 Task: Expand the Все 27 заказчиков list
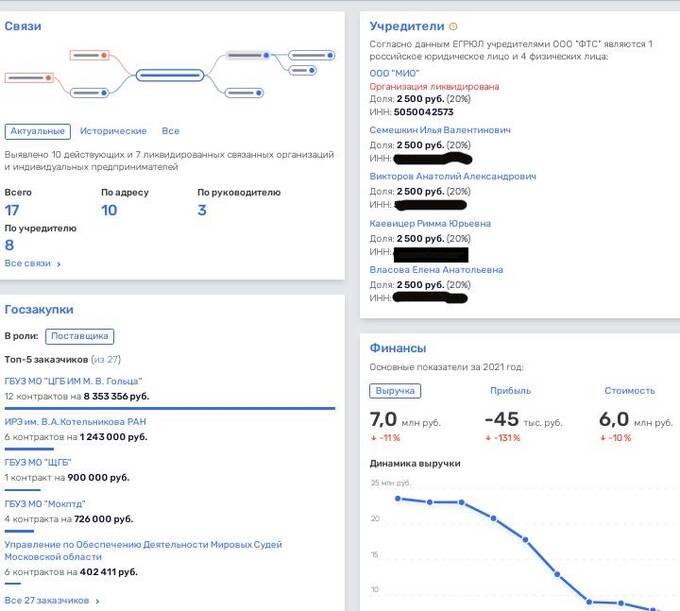(52, 601)
